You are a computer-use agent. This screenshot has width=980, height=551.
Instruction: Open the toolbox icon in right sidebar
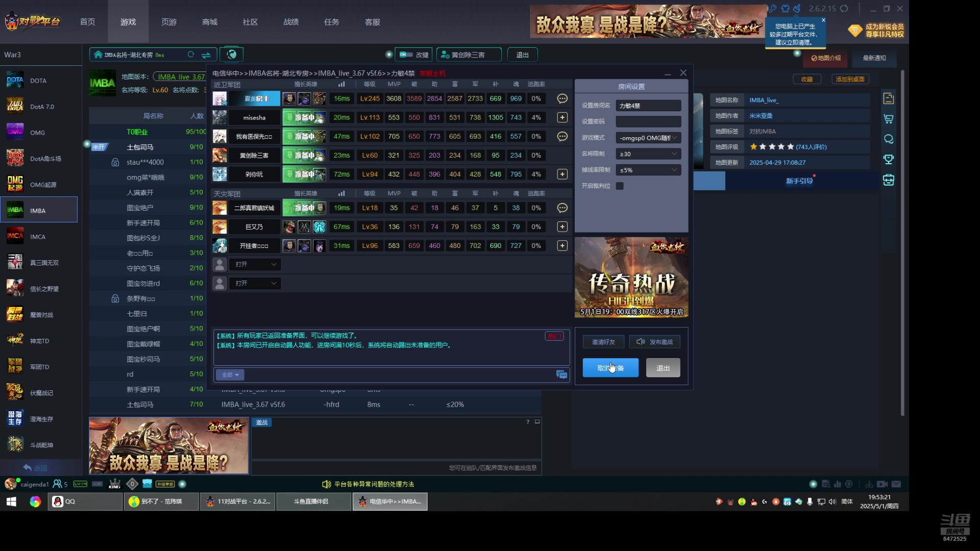click(888, 180)
